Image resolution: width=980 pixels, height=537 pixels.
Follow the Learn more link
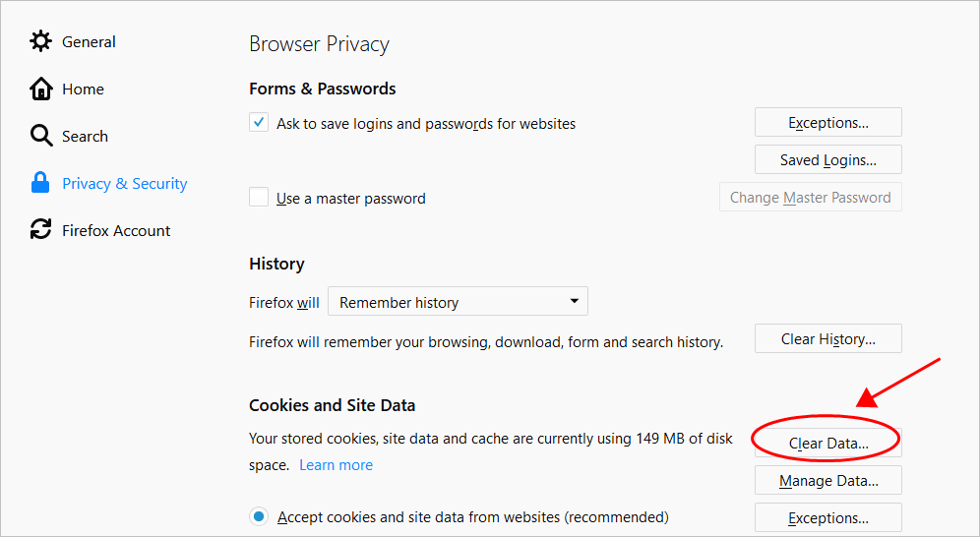click(x=337, y=465)
